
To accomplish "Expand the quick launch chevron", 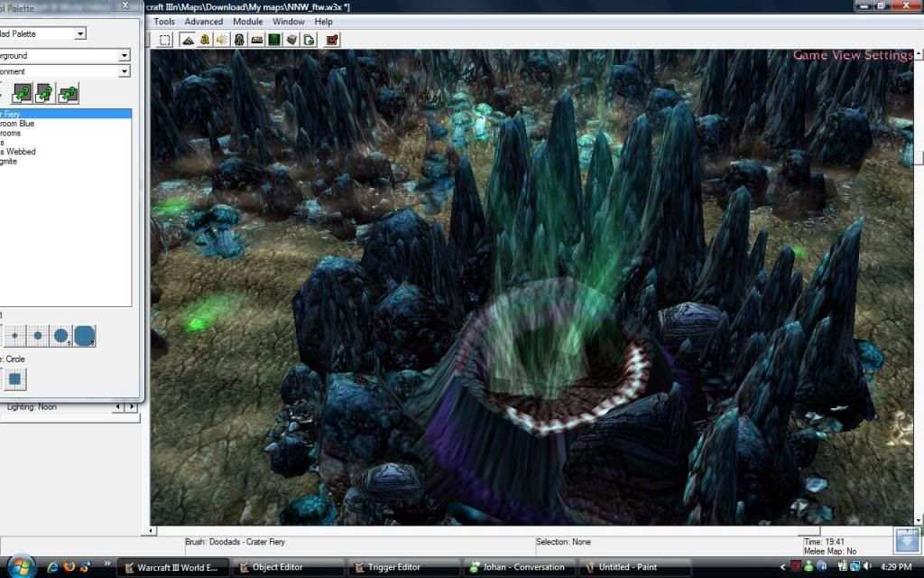I will coord(106,564).
